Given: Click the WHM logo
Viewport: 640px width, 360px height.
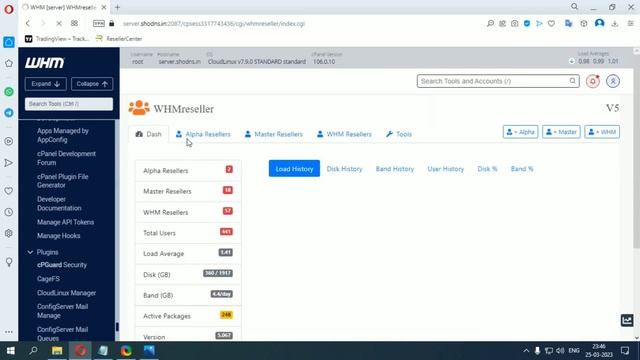Looking at the screenshot, I should [44, 63].
